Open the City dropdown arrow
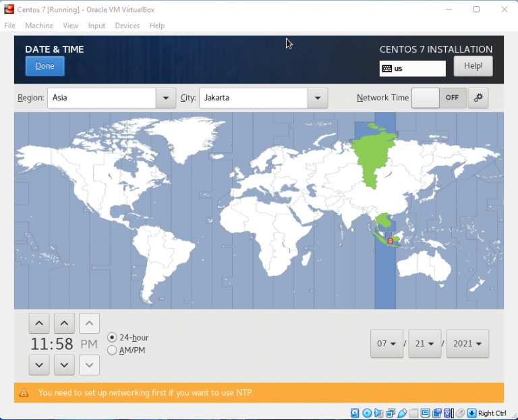 (x=318, y=98)
